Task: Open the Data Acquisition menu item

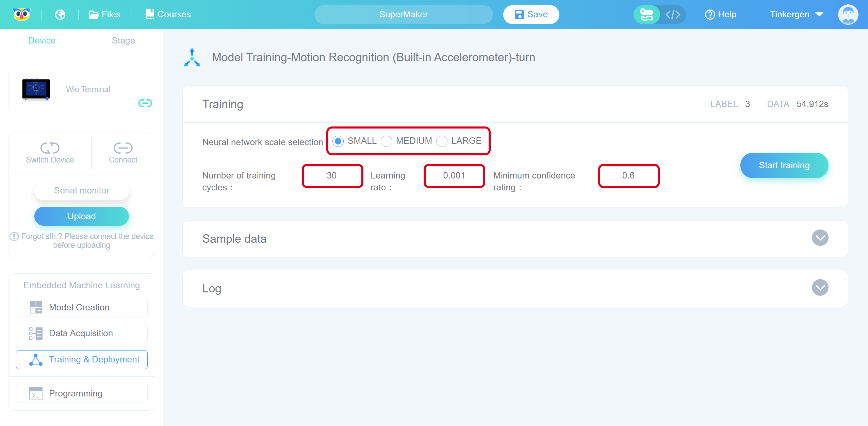Action: click(x=82, y=333)
